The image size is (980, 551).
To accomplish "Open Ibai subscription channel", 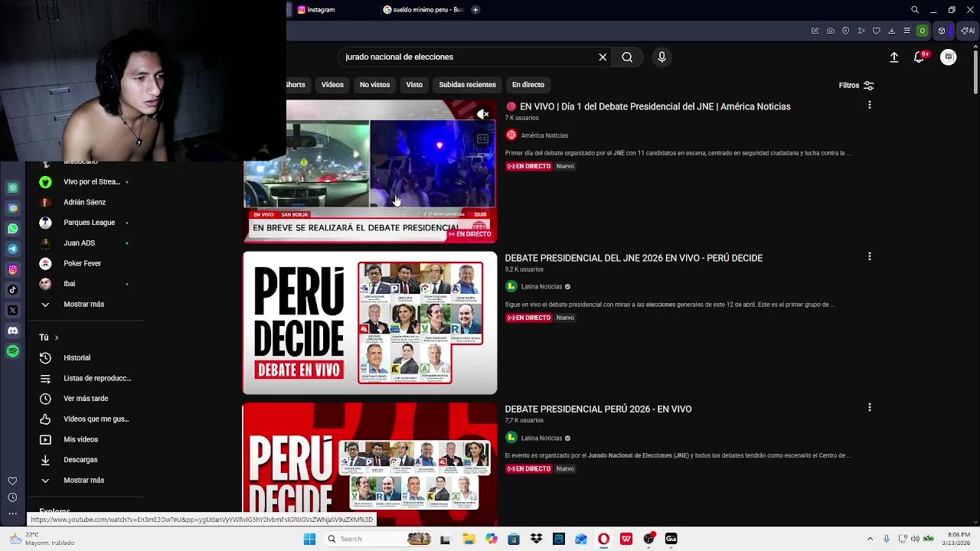I will [x=84, y=283].
